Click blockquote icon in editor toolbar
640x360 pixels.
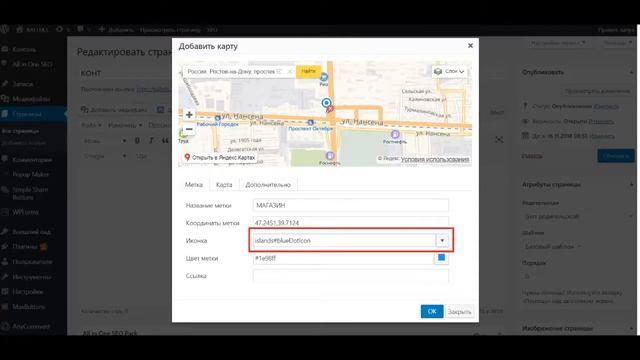click(165, 140)
